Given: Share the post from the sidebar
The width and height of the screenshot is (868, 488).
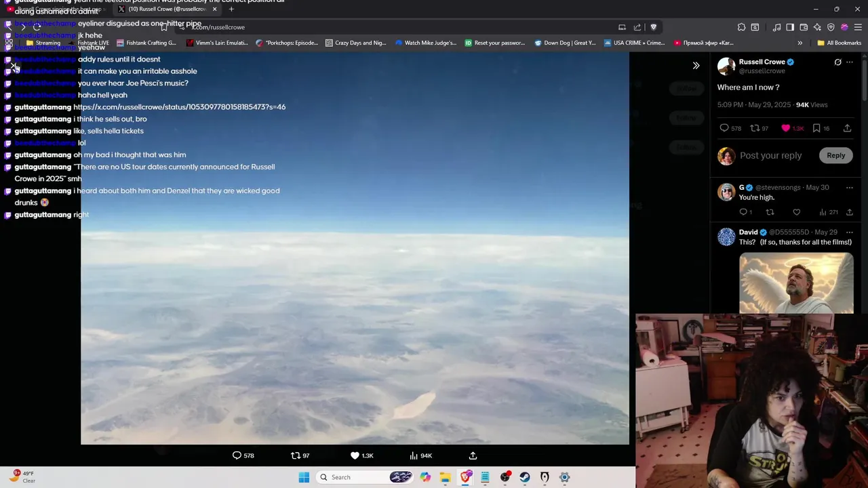Looking at the screenshot, I should point(847,128).
